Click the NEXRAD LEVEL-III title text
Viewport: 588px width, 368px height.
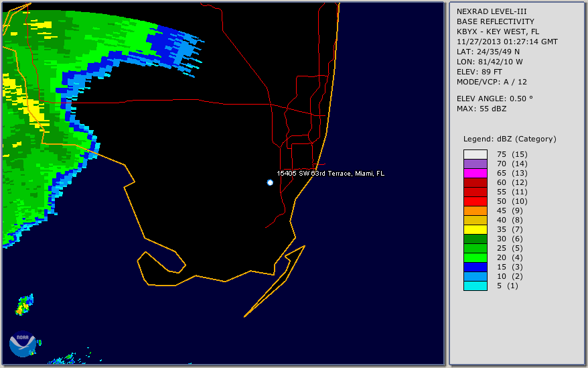point(492,11)
